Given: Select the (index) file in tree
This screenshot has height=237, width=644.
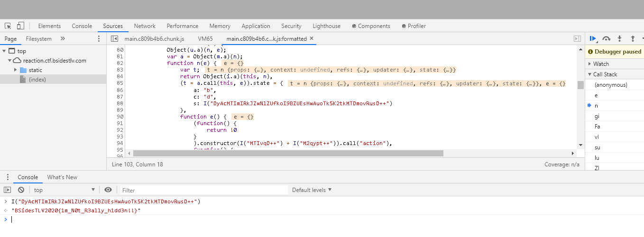Looking at the screenshot, I should [37, 80].
